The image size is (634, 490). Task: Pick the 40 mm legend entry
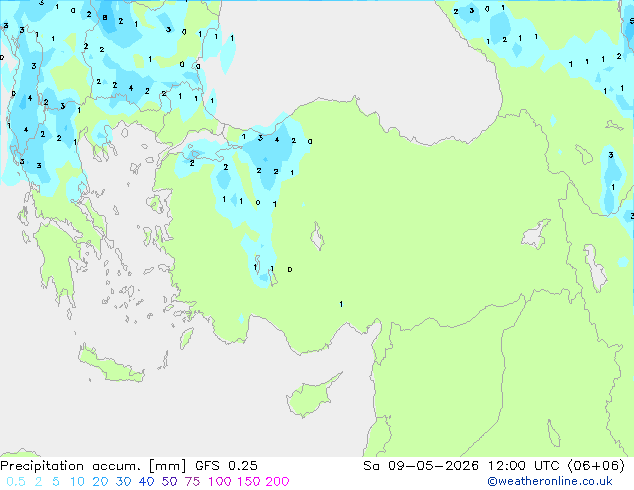pos(146,482)
